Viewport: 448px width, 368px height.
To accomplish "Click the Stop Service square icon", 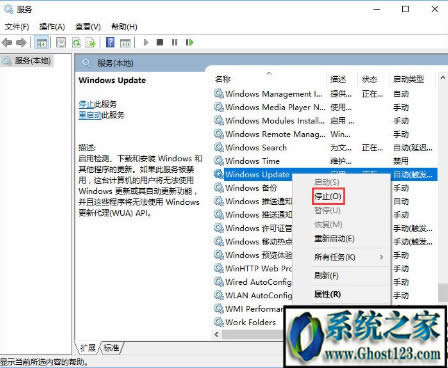I will (160, 42).
